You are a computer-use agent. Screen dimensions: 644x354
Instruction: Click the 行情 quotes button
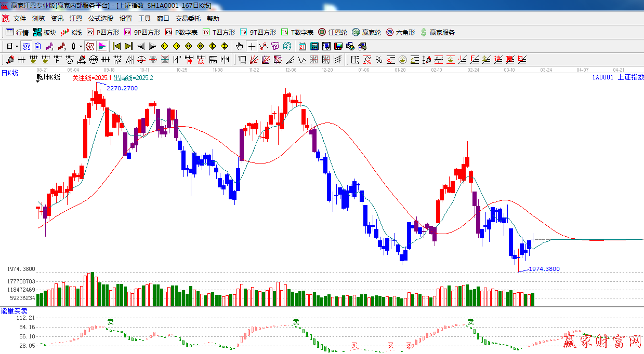(x=17, y=32)
